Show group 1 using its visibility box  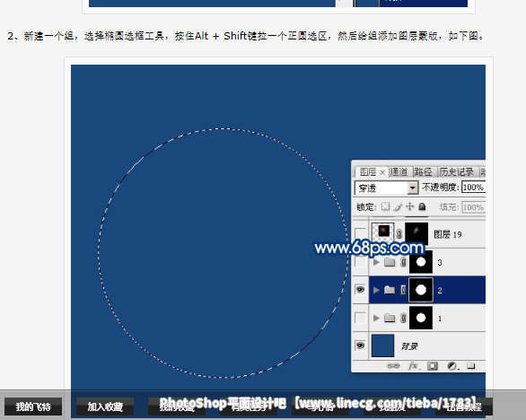tap(360, 318)
